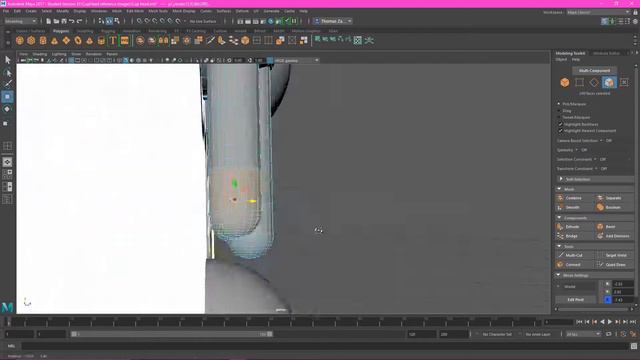Select Vertex mode in Modeling Toolkit
Viewport: 640px width, 360px height.
(579, 82)
